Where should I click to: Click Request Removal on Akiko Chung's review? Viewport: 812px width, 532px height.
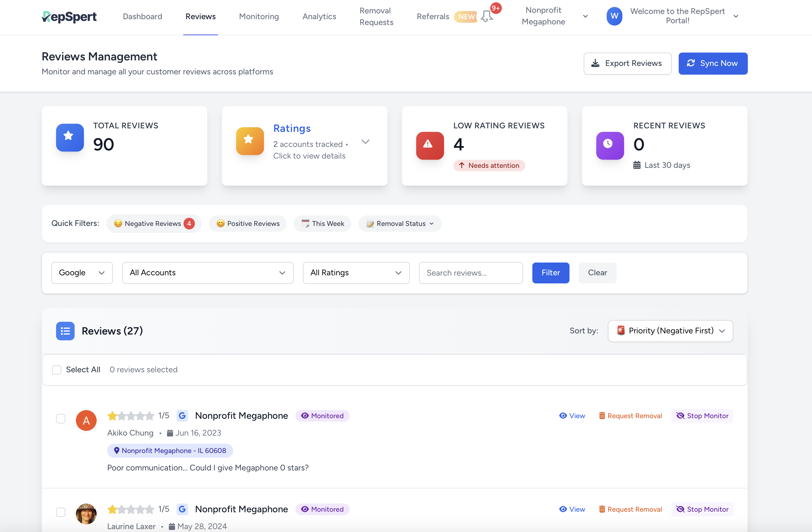(x=630, y=416)
